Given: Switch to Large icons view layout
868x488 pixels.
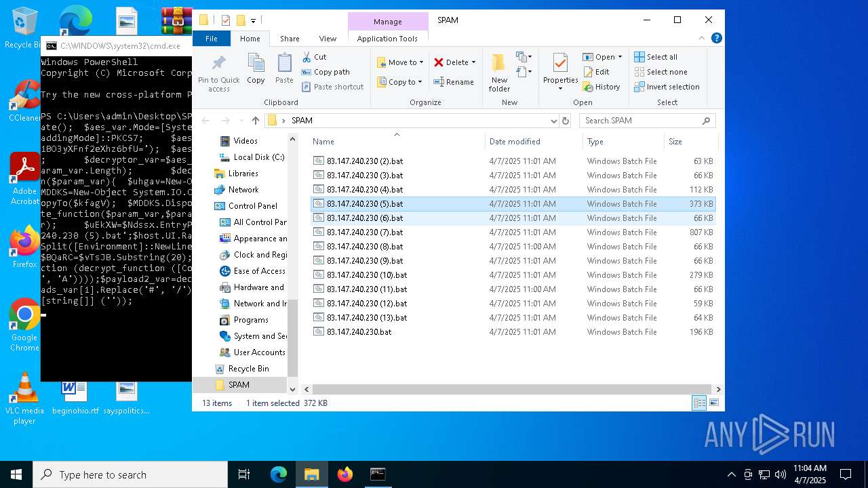Looking at the screenshot, I should click(x=713, y=403).
